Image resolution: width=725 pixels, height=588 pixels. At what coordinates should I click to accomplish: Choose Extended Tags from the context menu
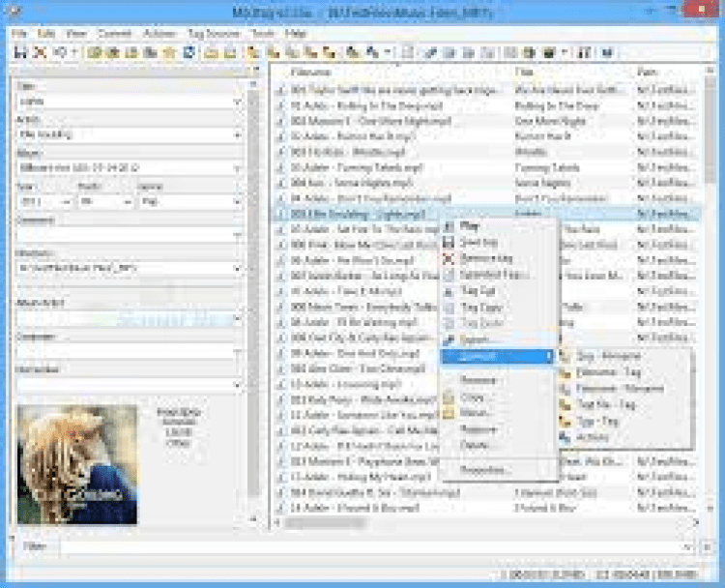pos(495,275)
